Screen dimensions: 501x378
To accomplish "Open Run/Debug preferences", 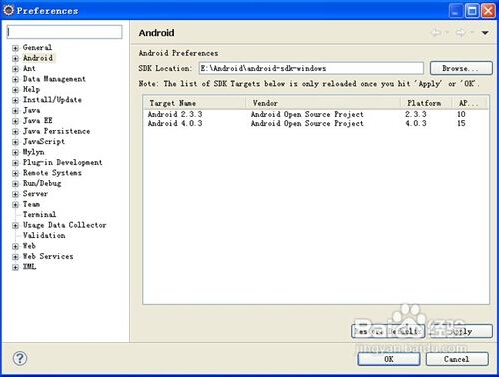I will pos(42,183).
